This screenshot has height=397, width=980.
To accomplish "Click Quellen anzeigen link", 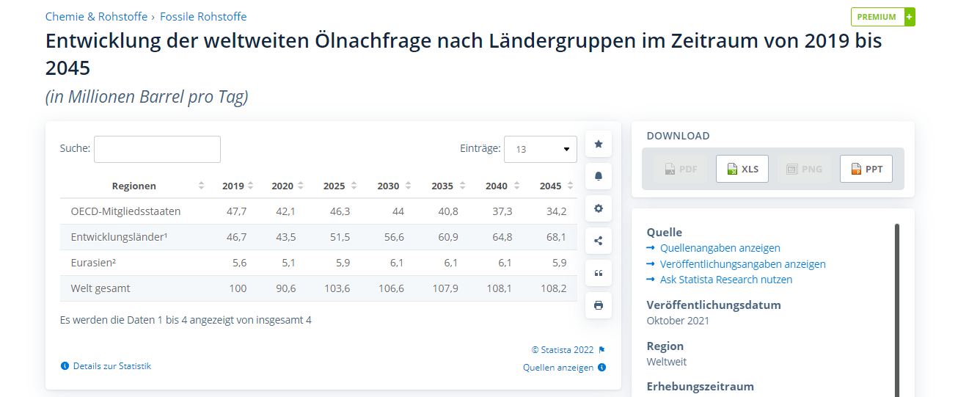I will (558, 368).
